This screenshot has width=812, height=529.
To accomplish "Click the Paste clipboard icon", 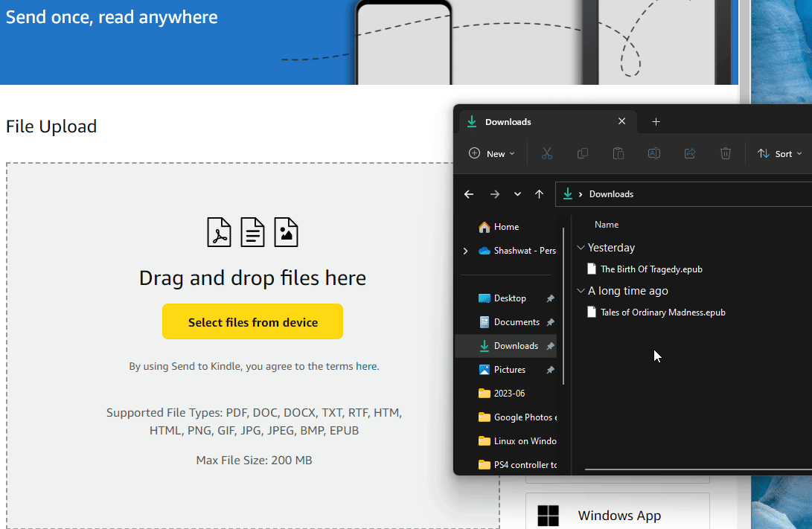I will (618, 153).
